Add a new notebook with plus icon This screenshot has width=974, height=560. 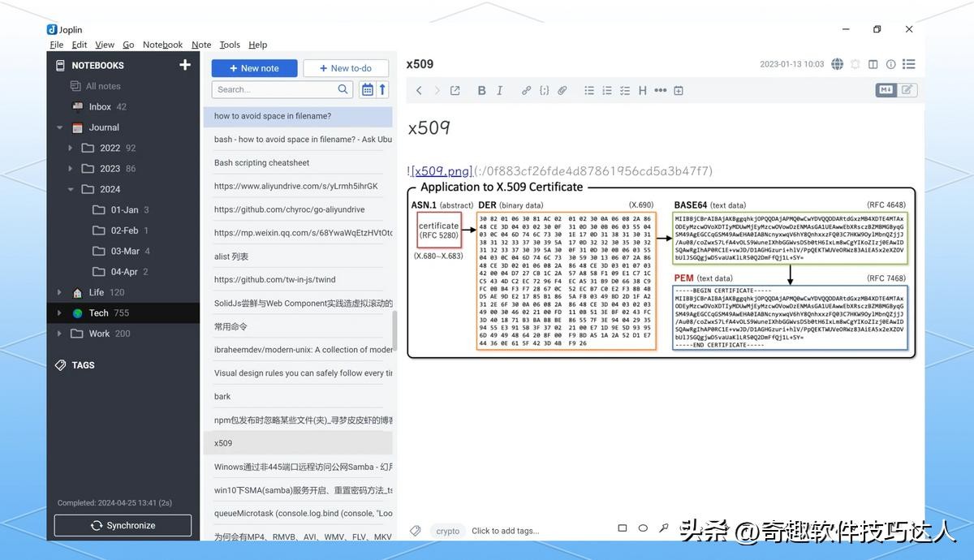coord(185,65)
